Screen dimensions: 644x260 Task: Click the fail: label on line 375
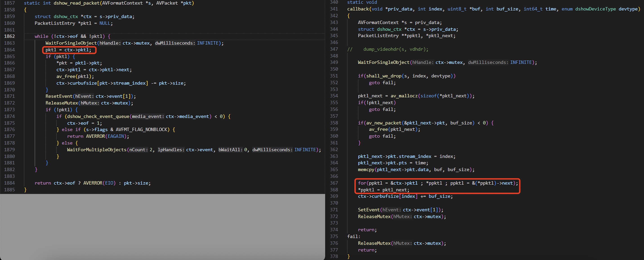353,237
